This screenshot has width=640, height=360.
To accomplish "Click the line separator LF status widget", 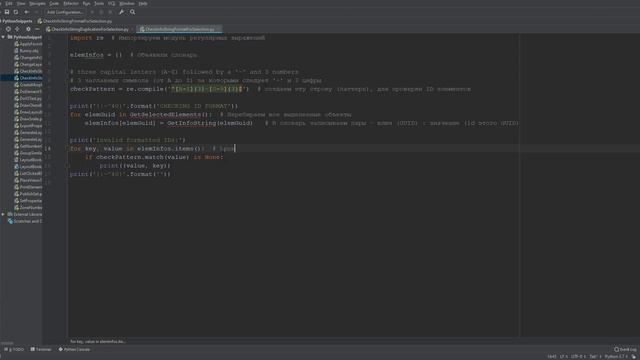I will point(563,356).
